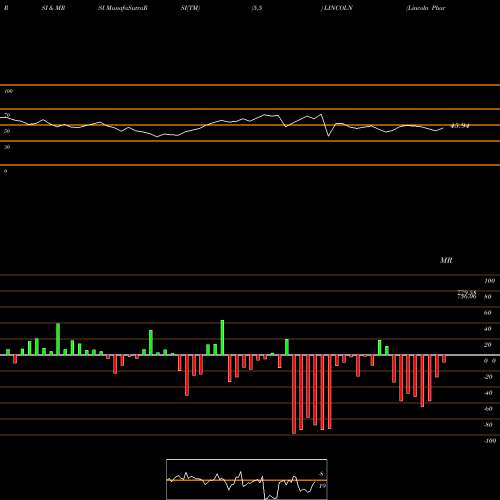The width and height of the screenshot is (500, 500).
Task: Click the ') LINCOLN' ticker label
Action: [336, 8]
